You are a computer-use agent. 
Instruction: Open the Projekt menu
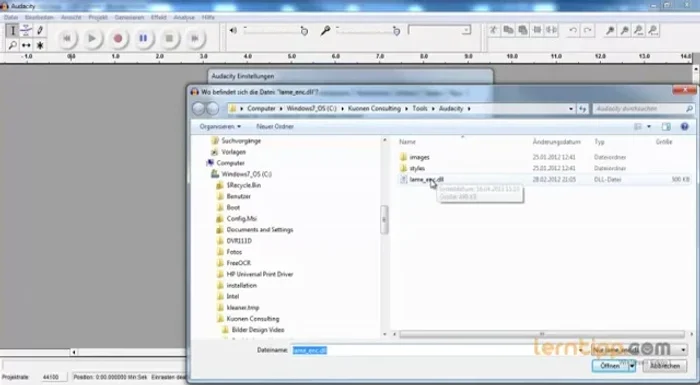click(98, 17)
